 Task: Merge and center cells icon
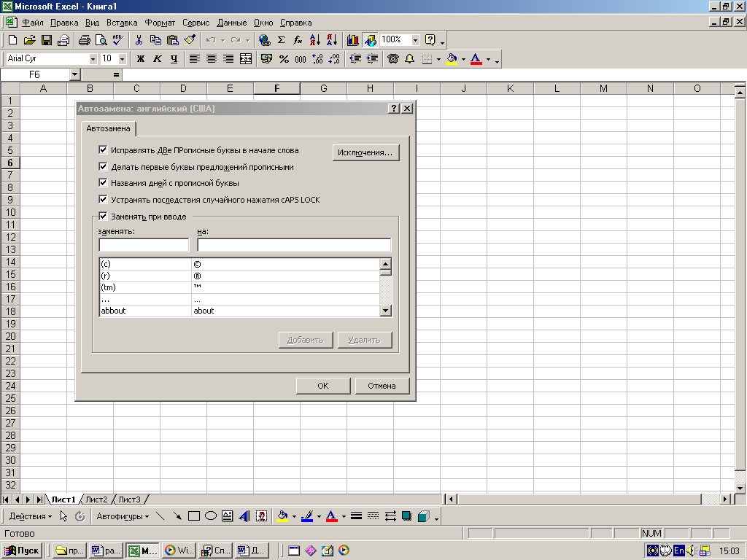click(x=246, y=59)
